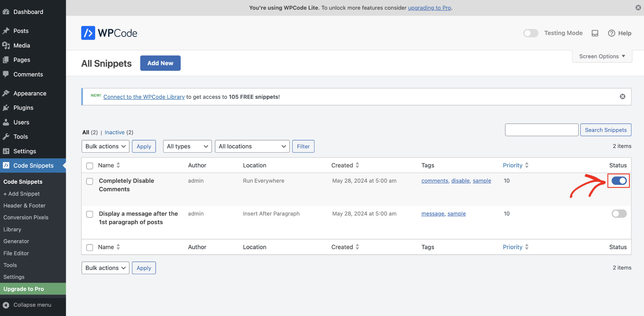
Task: Click the Plugins plug icon
Action: (6, 108)
